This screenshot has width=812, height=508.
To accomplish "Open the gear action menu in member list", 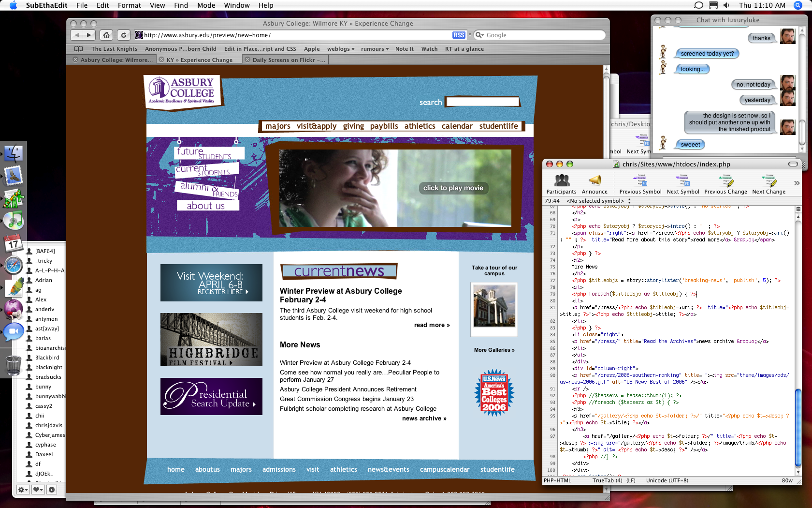I will [23, 490].
